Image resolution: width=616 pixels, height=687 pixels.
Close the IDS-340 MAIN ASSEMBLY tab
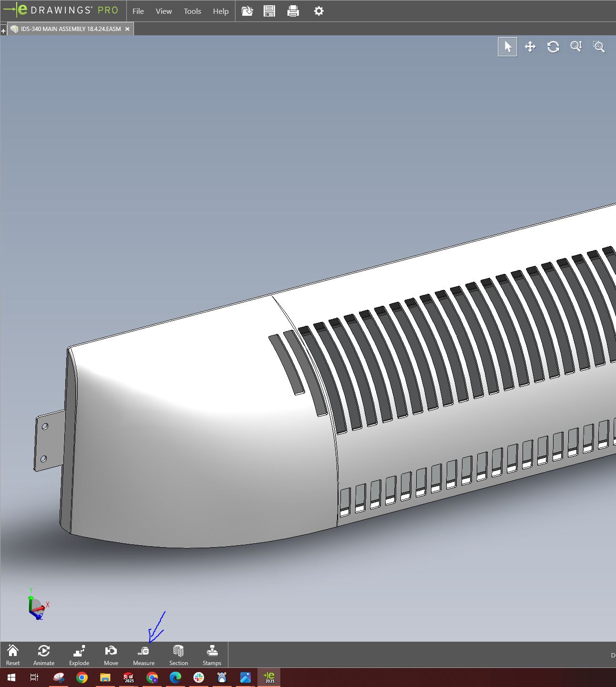[127, 29]
